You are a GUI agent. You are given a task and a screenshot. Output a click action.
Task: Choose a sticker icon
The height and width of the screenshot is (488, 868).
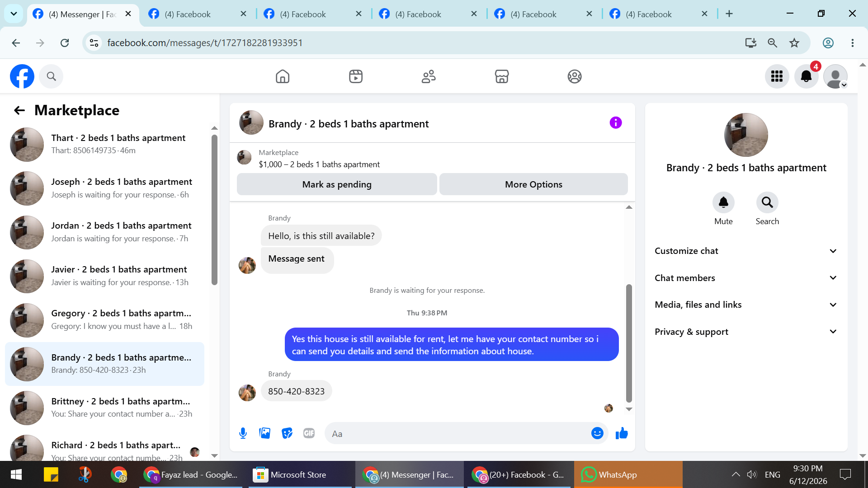[287, 433]
